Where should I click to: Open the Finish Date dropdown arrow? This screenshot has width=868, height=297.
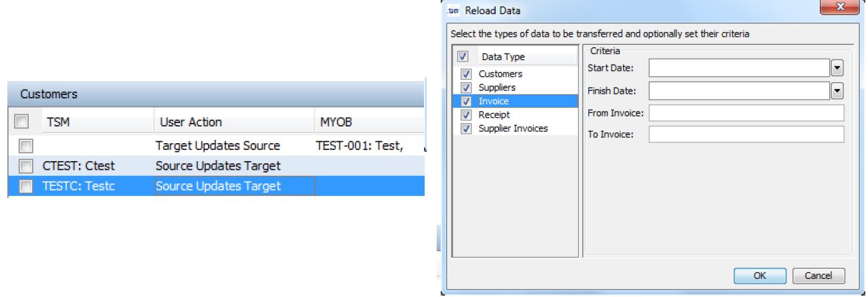836,90
